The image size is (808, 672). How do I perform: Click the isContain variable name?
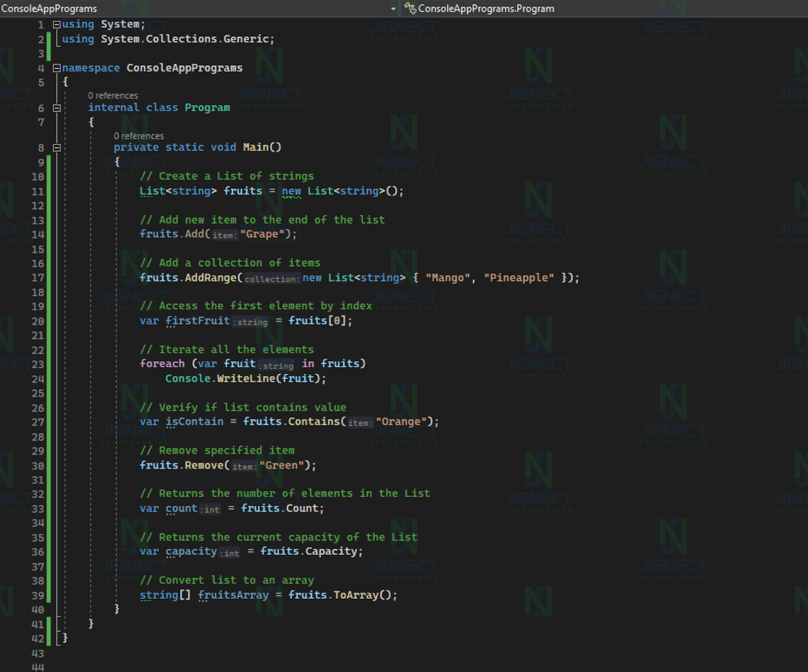click(x=194, y=421)
